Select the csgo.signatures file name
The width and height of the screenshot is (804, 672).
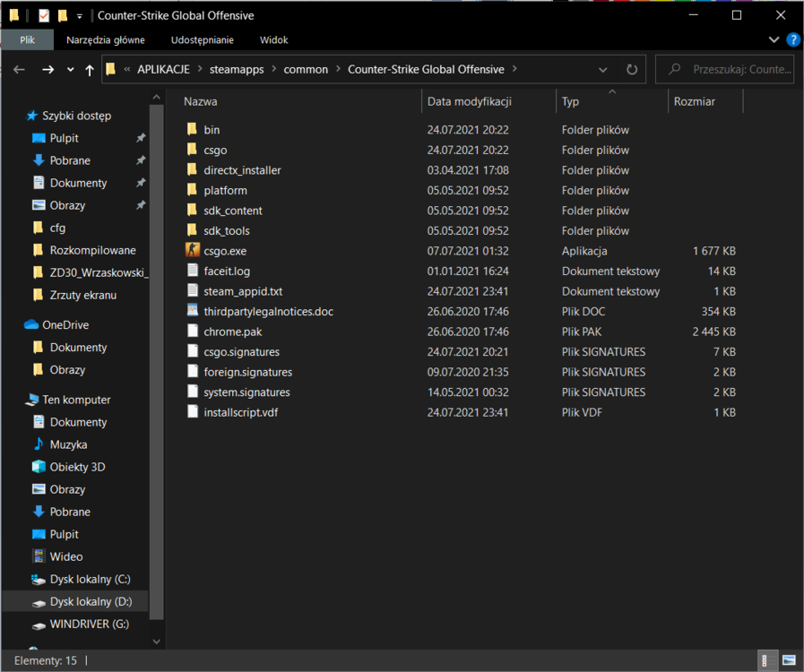click(241, 351)
